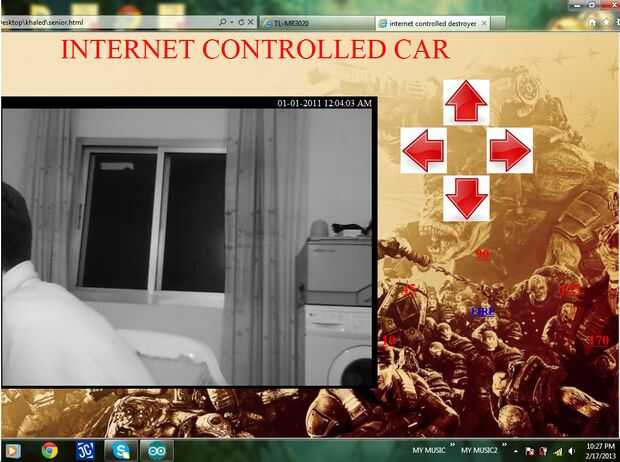The image size is (620, 462).
Task: Open Arduino IDE from the taskbar
Action: (x=157, y=451)
